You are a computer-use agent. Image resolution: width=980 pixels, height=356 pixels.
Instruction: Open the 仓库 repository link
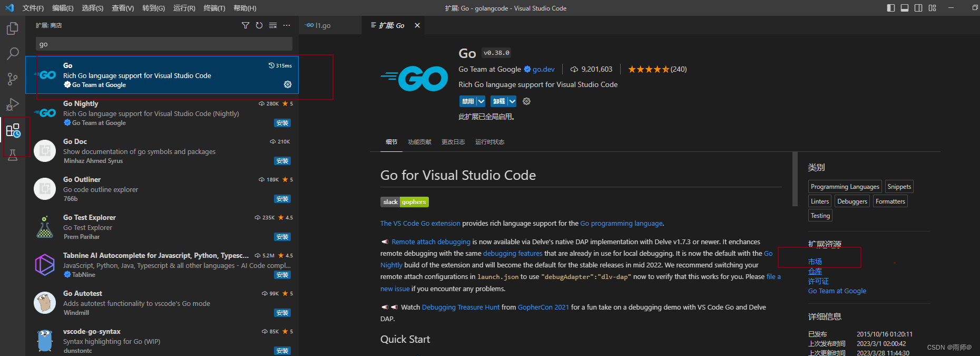point(815,271)
